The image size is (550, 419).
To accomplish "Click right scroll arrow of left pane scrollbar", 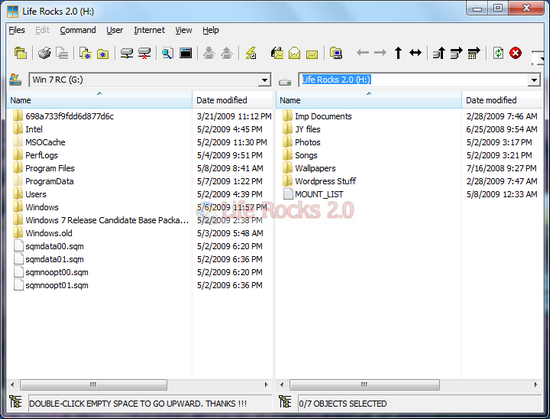I will 266,385.
